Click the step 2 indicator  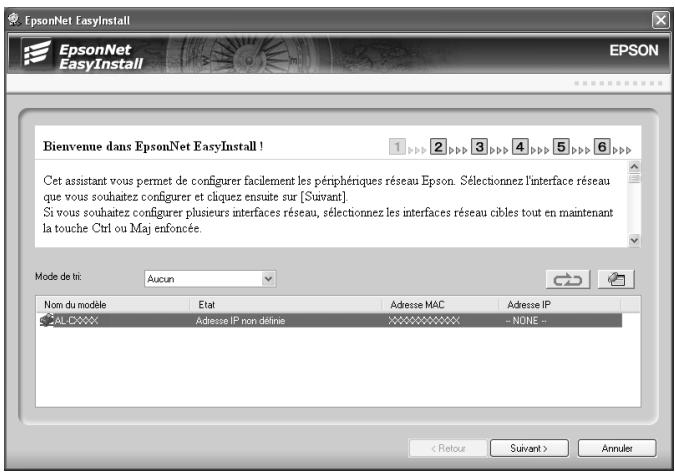[438, 147]
